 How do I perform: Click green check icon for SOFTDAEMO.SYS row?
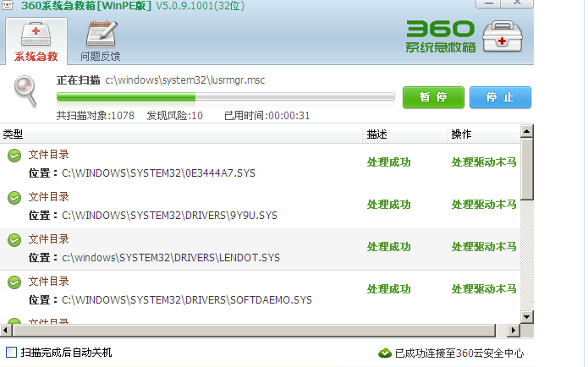pos(14,282)
